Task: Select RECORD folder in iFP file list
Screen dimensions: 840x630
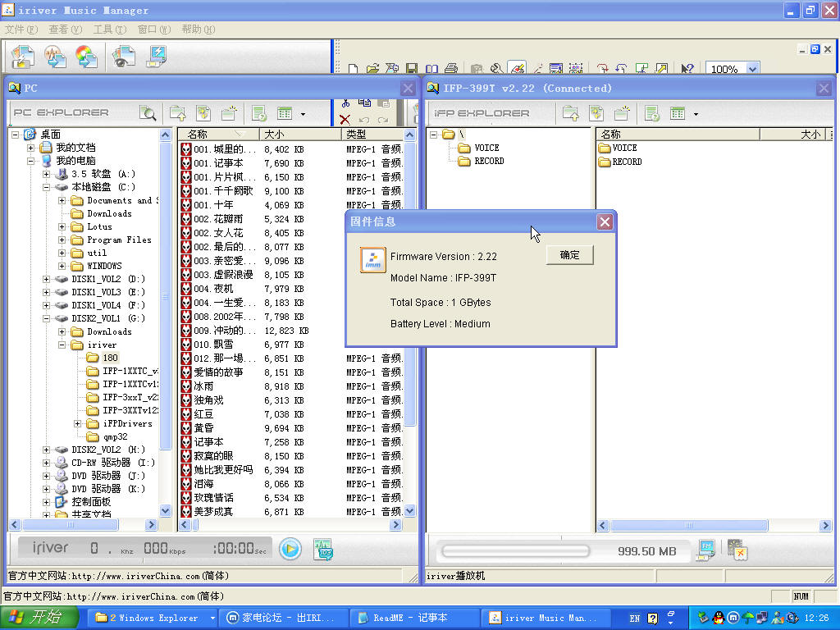Action: 626,162
